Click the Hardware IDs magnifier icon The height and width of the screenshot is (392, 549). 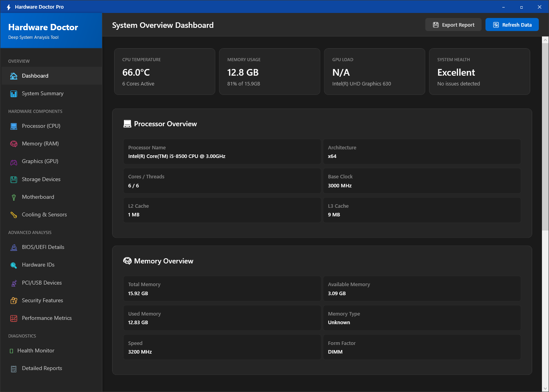point(14,265)
